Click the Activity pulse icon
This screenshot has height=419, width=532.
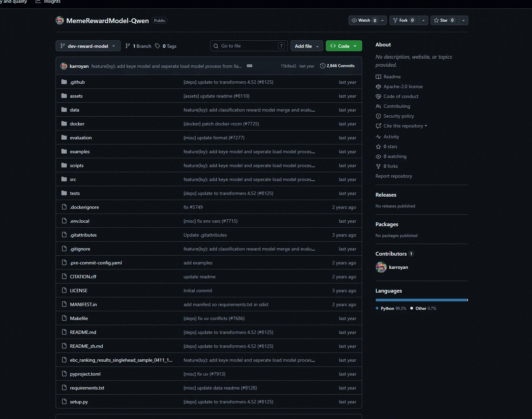[378, 137]
